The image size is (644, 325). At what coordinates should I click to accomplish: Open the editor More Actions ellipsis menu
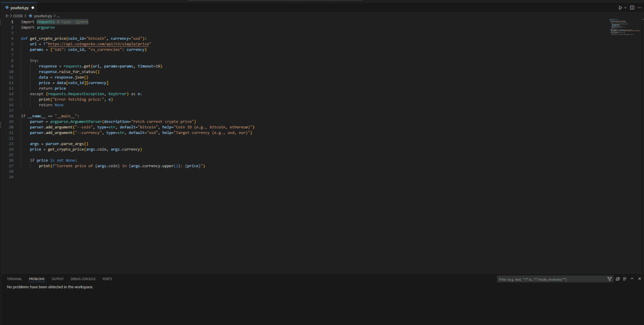click(639, 8)
